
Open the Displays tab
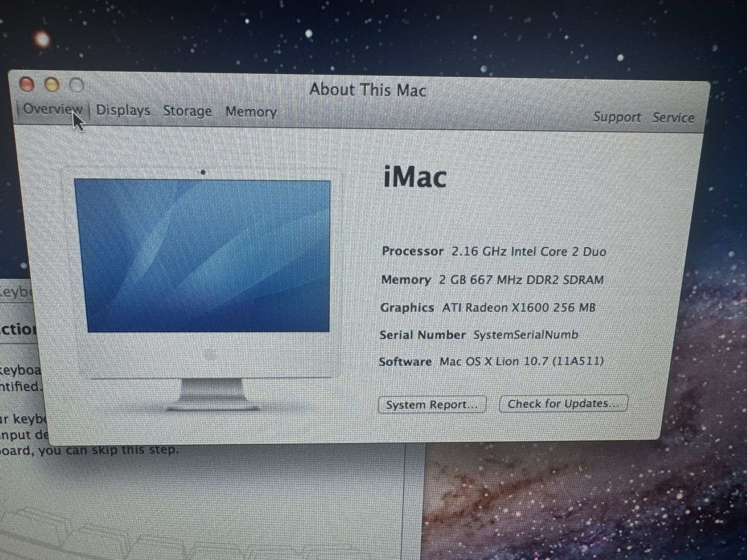click(x=123, y=110)
